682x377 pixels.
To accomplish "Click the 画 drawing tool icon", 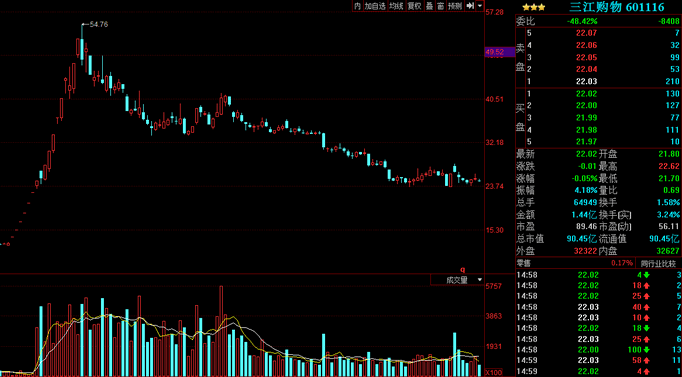I will (441, 6).
